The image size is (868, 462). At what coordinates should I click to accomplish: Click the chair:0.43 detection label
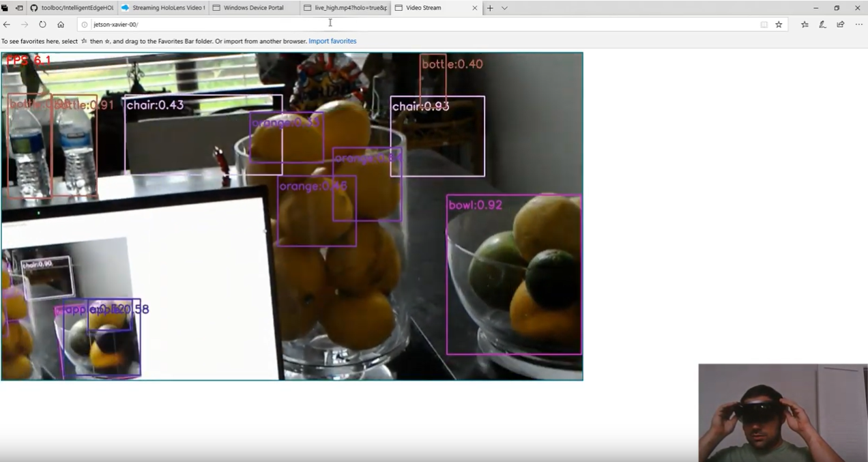coord(155,105)
